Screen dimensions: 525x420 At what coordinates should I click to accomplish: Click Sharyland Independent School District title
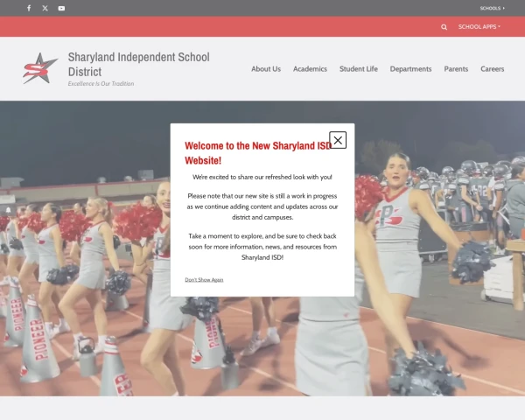point(138,64)
